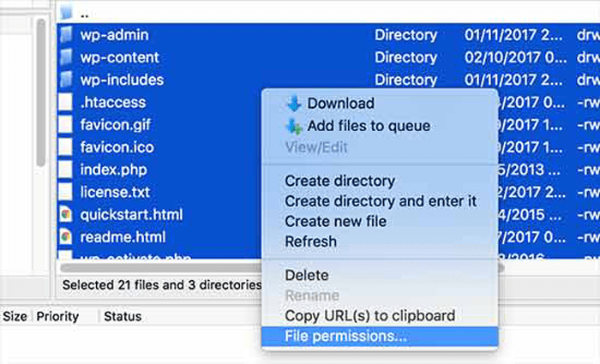
Task: Click the wp-admin folder icon
Action: [65, 35]
